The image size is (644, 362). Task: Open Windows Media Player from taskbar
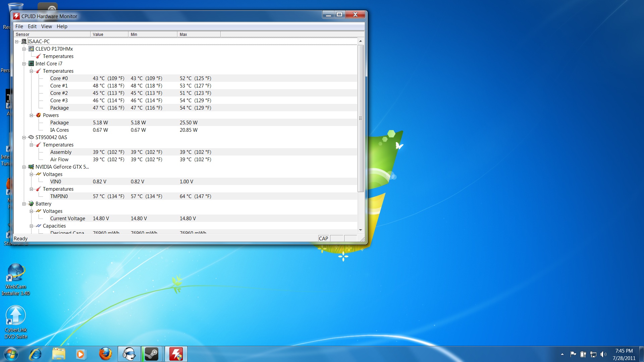80,354
